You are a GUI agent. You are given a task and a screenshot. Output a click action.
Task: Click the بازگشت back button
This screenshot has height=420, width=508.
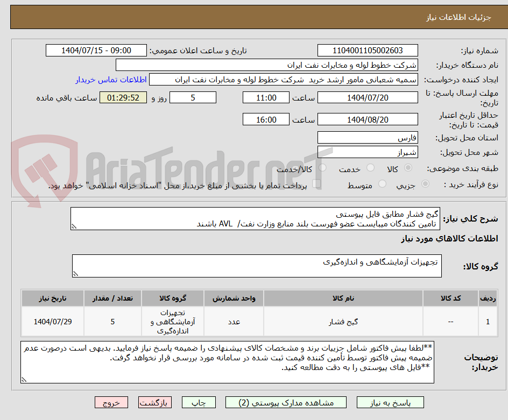click(155, 402)
